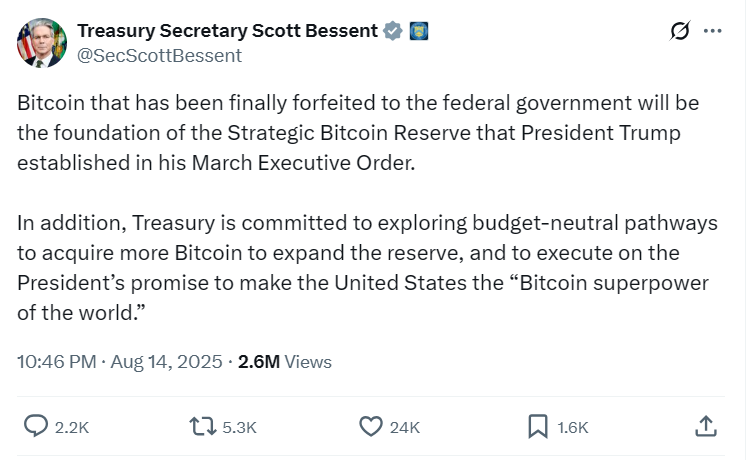Open the 10:46 PM timestamp link
The height and width of the screenshot is (460, 754).
click(x=56, y=362)
